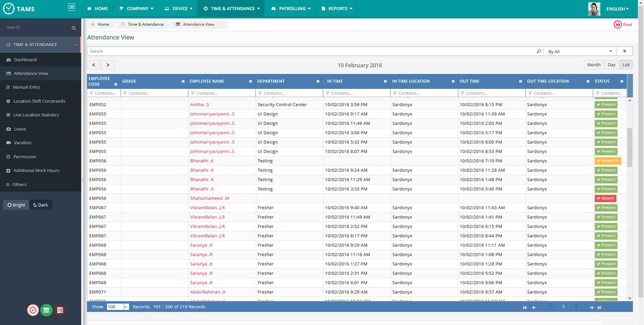
Task: Click the dark red server-list round button
Action: click(x=60, y=310)
